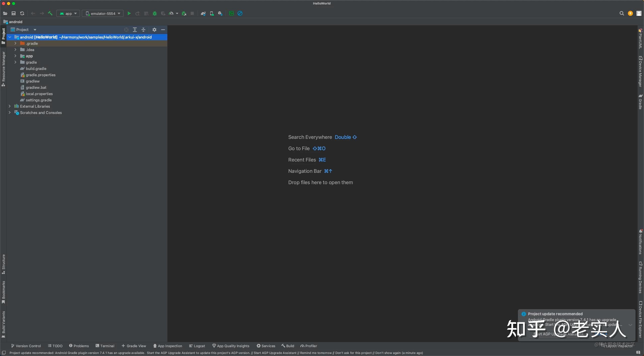Click the Save All disk icon
Viewport: 644px width, 356px height.
tap(14, 13)
